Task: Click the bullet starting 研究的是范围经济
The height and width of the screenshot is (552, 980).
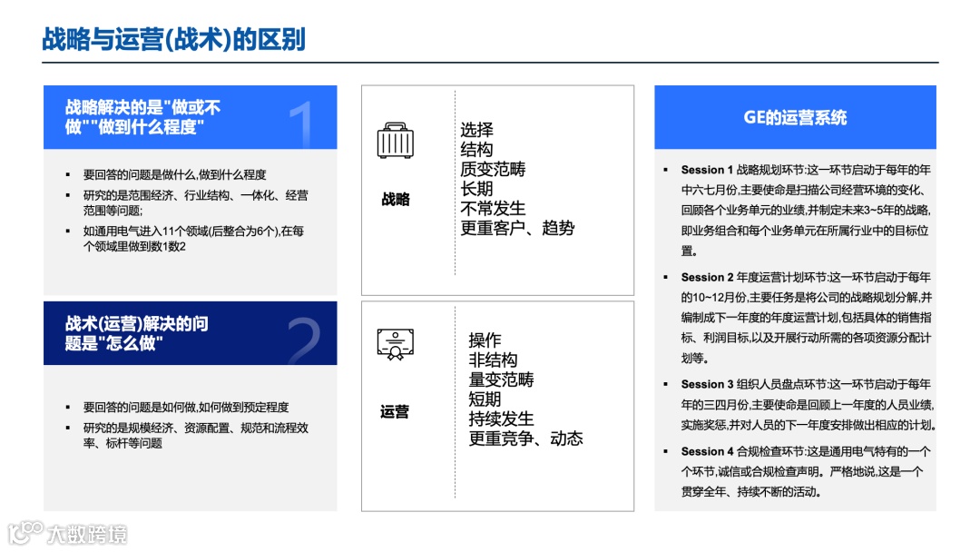Action: click(196, 202)
